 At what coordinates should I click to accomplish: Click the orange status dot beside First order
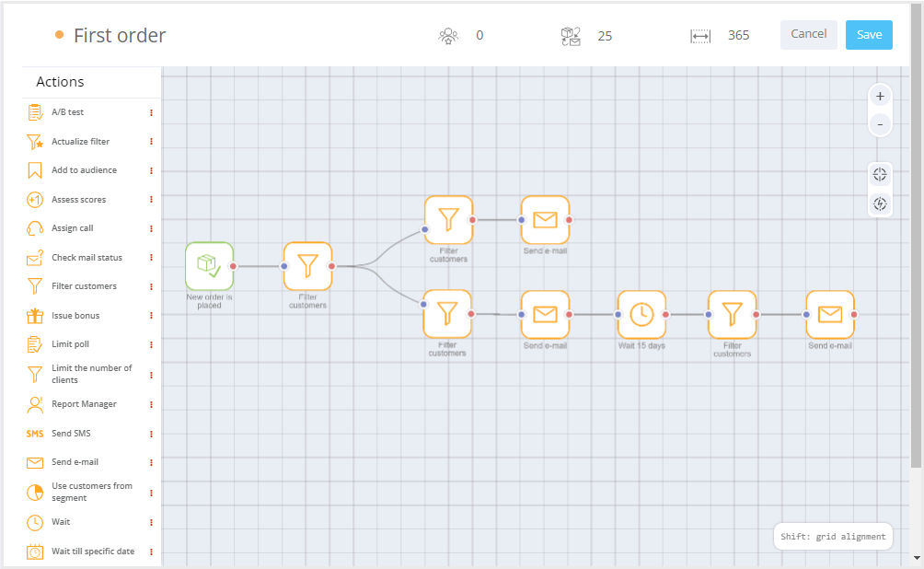coord(59,35)
